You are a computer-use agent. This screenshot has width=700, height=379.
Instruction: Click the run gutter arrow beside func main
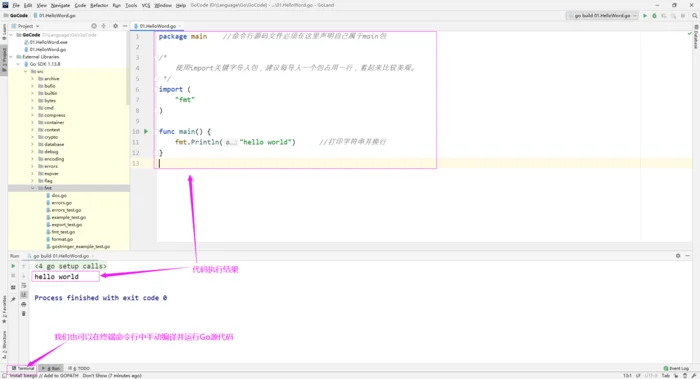coord(146,131)
